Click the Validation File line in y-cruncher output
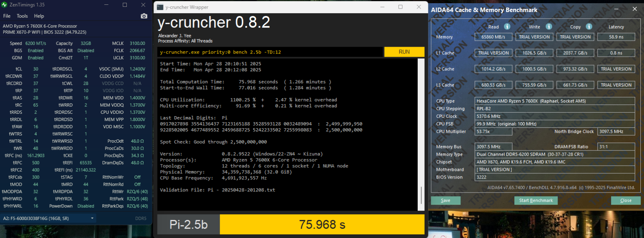644x238 pixels. click(x=218, y=190)
